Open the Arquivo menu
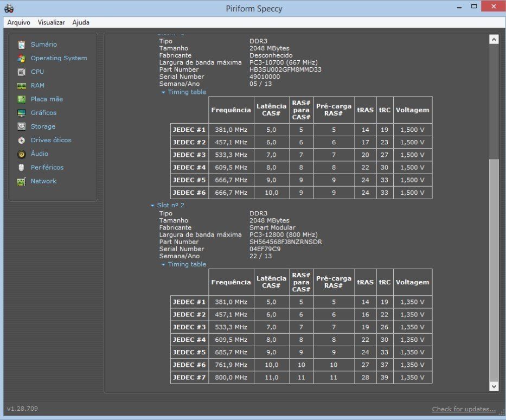The image size is (506, 420). (x=19, y=22)
